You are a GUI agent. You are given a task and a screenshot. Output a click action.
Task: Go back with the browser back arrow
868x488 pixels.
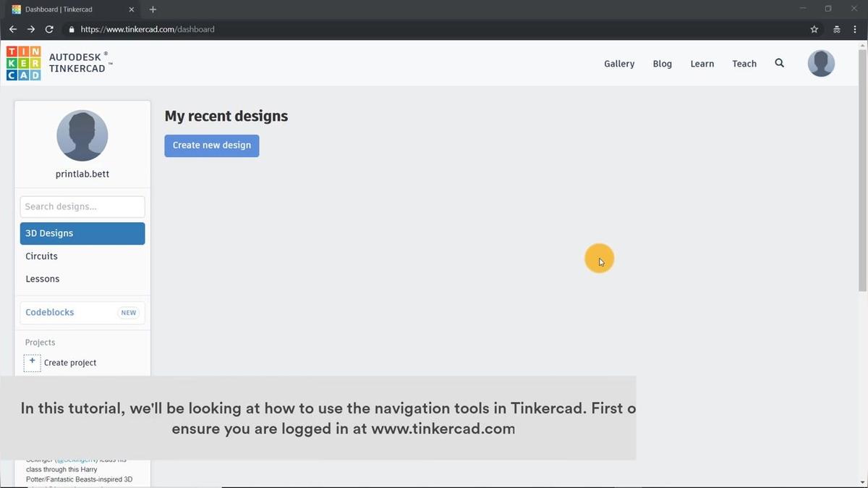pos(12,30)
